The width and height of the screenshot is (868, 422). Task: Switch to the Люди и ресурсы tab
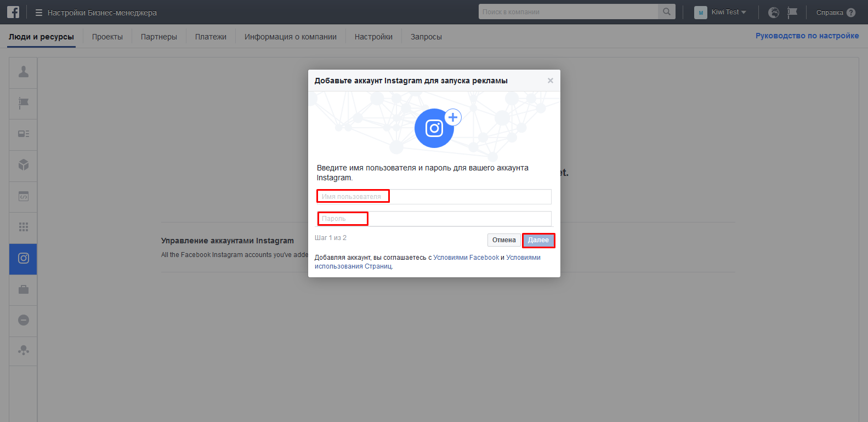coord(41,37)
